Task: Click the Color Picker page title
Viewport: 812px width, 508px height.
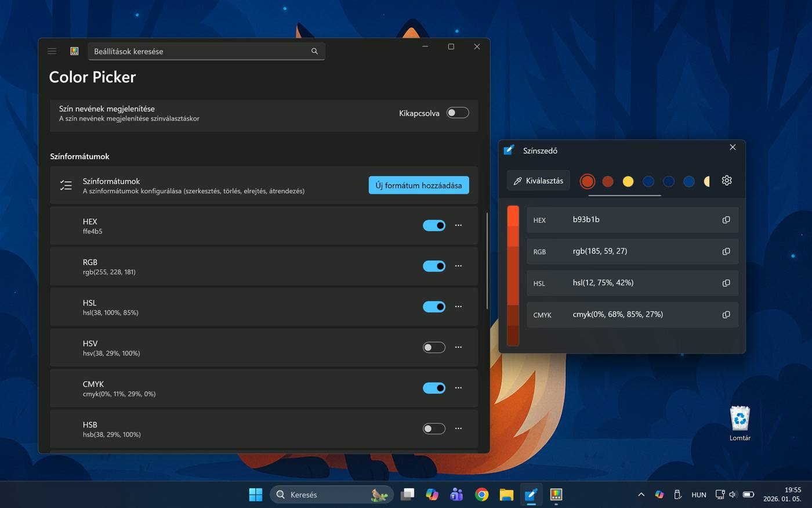Action: click(92, 77)
